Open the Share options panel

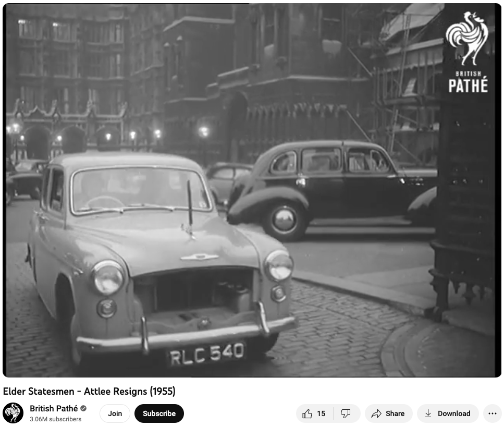point(388,413)
